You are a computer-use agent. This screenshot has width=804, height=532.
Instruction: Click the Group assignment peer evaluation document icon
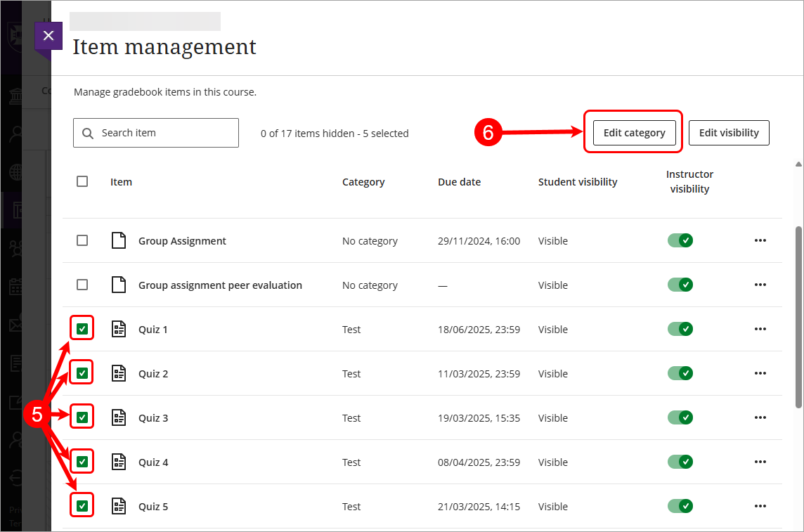click(x=119, y=285)
